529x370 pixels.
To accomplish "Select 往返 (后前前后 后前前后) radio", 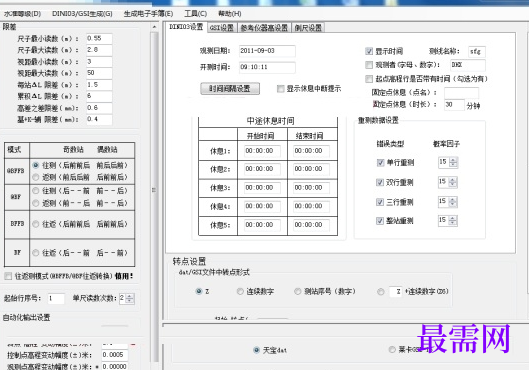I will click(36, 224).
